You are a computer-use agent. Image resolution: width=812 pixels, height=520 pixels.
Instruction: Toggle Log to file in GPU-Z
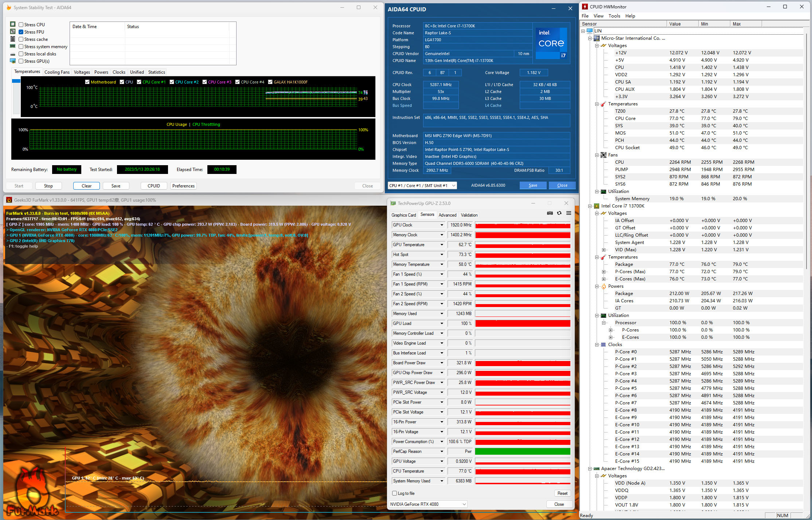394,493
